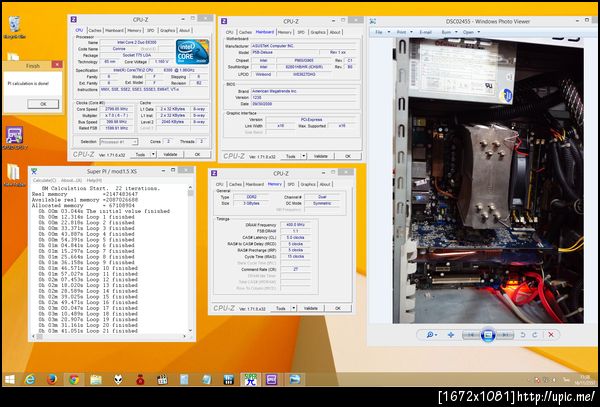Click the Intel Core 2 logo in CPU-Z

[192, 52]
